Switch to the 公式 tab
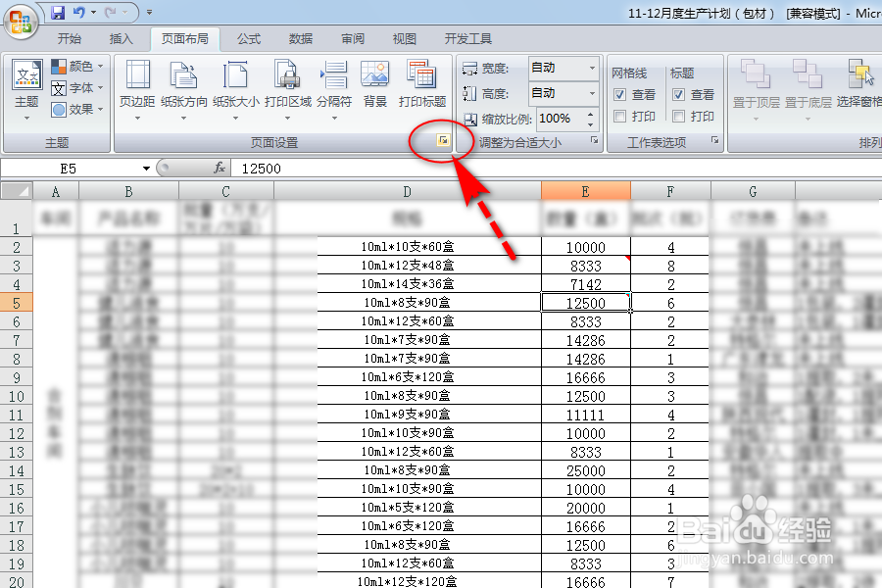882x588 pixels. (249, 39)
